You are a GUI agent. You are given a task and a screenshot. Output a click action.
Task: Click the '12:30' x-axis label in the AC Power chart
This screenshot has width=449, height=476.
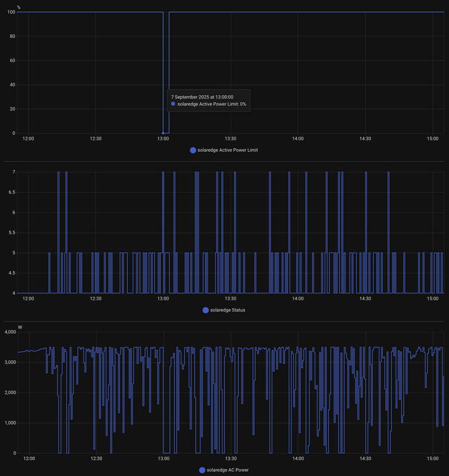pos(96,458)
